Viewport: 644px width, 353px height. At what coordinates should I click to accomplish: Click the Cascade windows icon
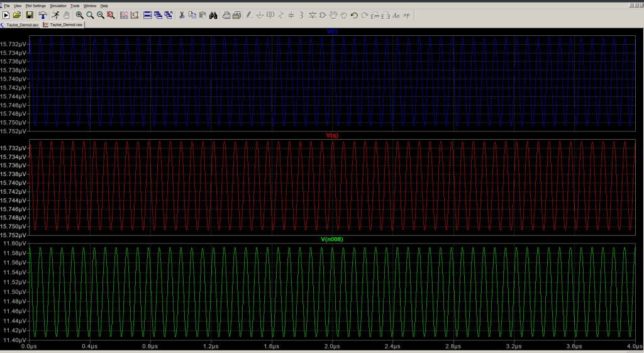pos(158,14)
